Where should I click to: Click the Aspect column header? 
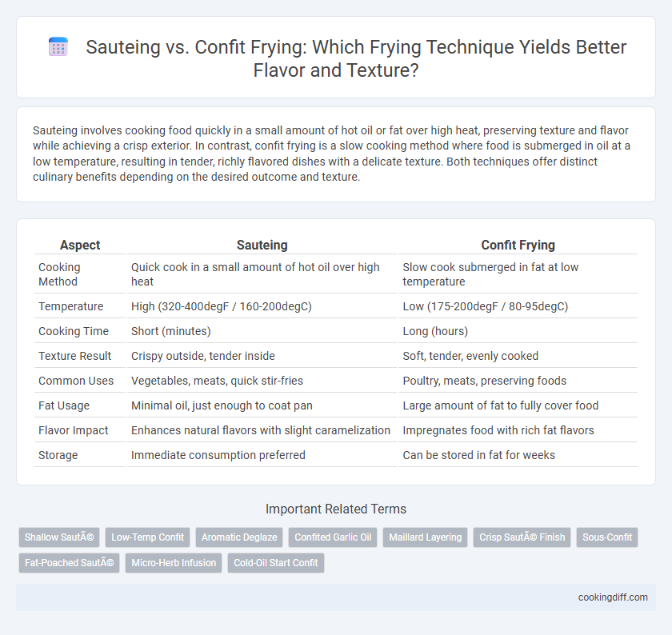pos(80,245)
